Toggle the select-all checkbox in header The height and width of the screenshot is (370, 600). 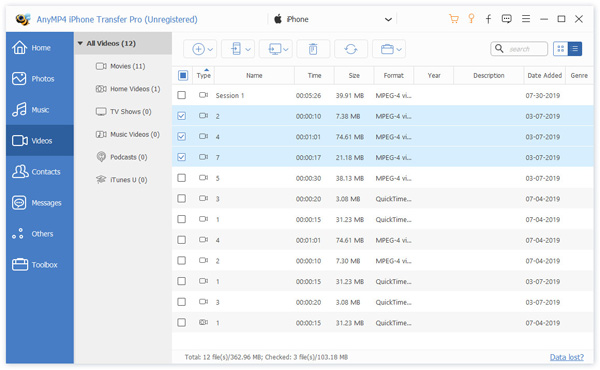pos(183,75)
